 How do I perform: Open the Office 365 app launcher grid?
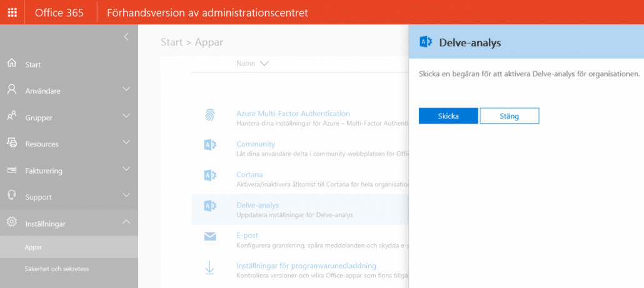13,12
